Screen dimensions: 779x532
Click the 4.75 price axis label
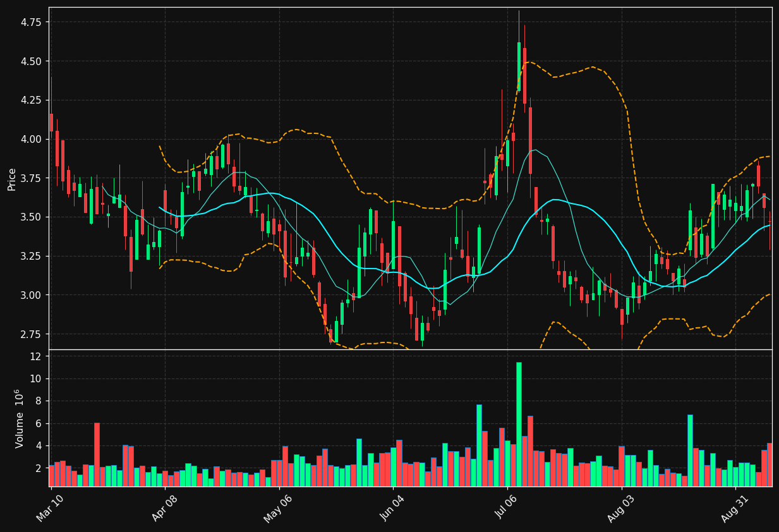pyautogui.click(x=32, y=22)
